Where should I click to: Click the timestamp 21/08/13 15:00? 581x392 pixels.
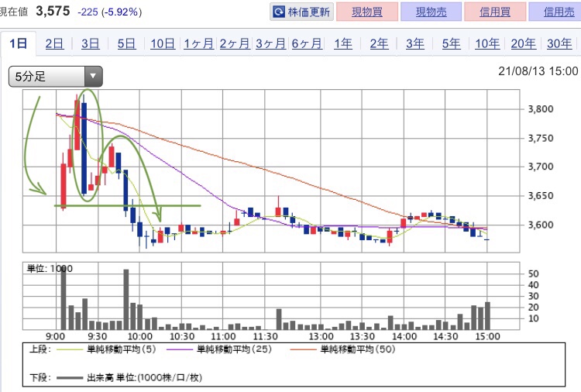click(538, 70)
